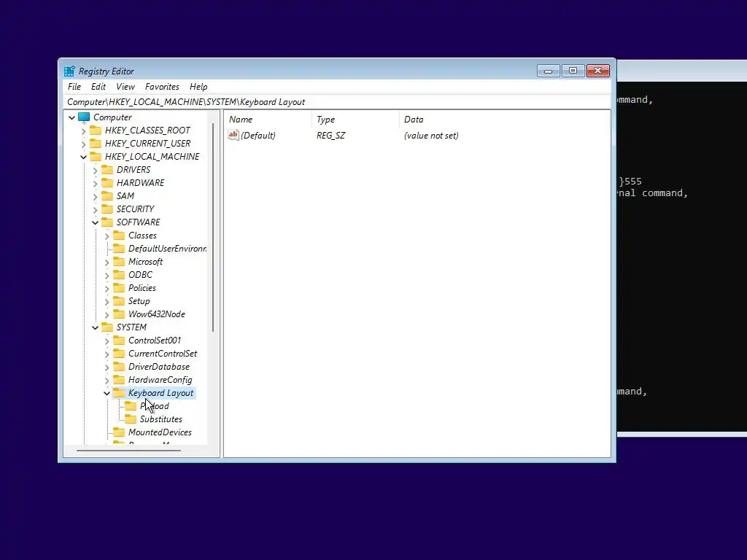Viewport: 747px width, 560px height.
Task: Sort values by Name column header
Action: click(x=268, y=120)
